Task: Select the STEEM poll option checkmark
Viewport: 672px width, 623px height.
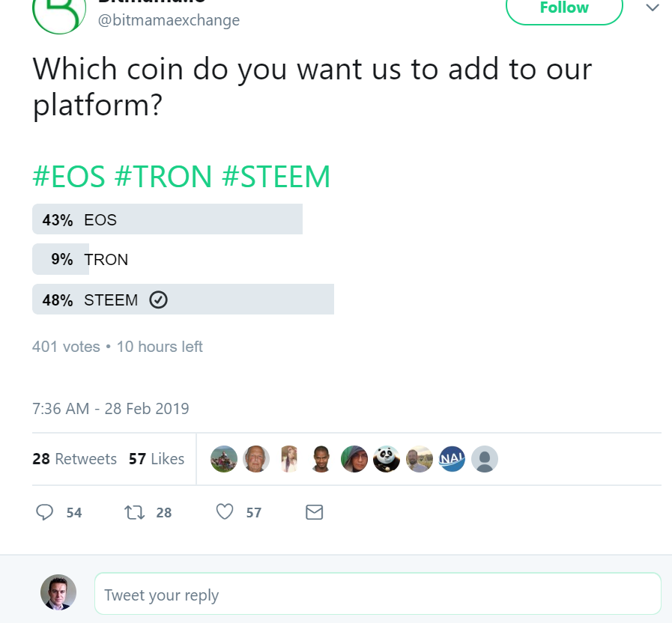Action: pos(158,300)
